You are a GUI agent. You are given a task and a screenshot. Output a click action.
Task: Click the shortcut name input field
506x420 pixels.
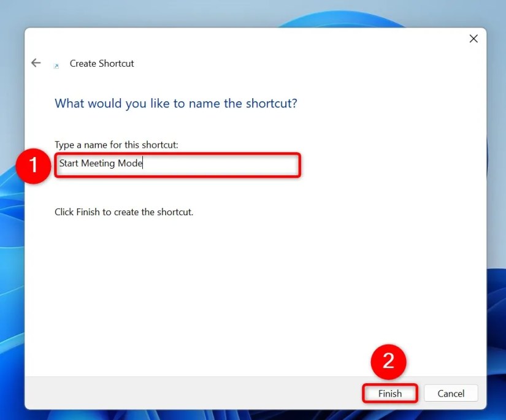177,165
